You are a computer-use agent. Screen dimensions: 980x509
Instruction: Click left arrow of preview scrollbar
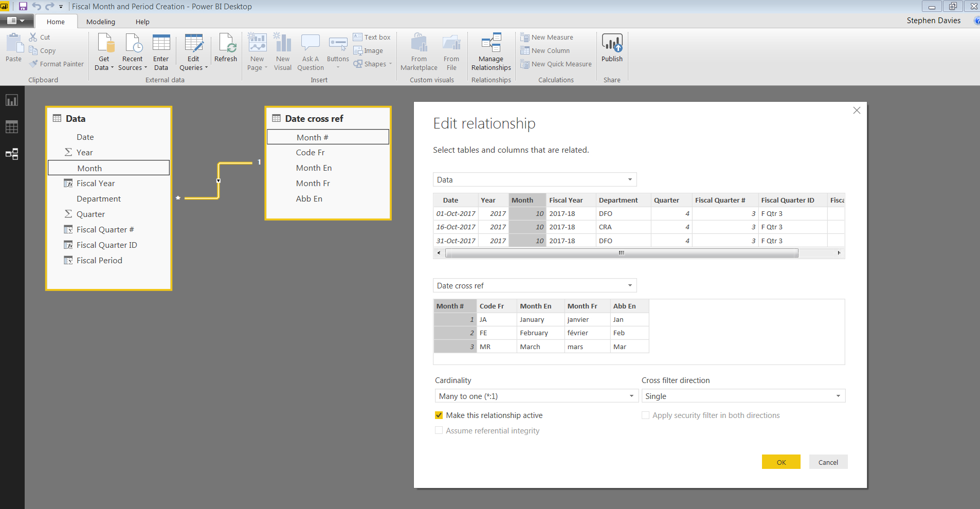[439, 253]
